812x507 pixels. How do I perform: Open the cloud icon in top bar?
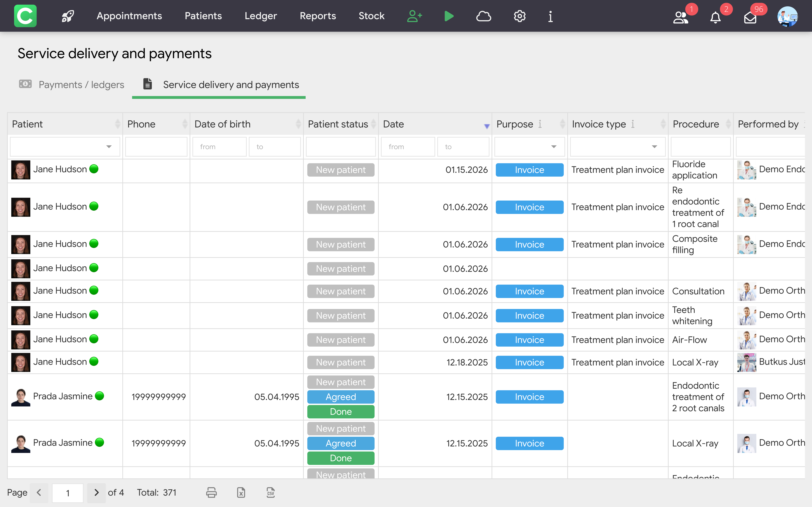click(484, 16)
